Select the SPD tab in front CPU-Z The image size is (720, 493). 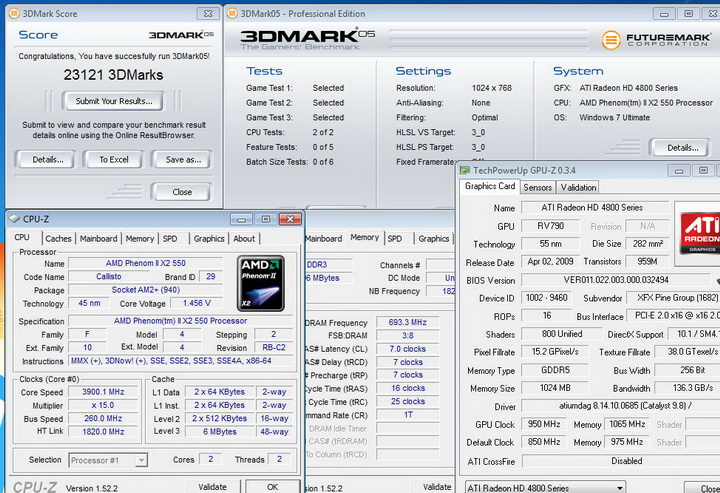coord(170,239)
